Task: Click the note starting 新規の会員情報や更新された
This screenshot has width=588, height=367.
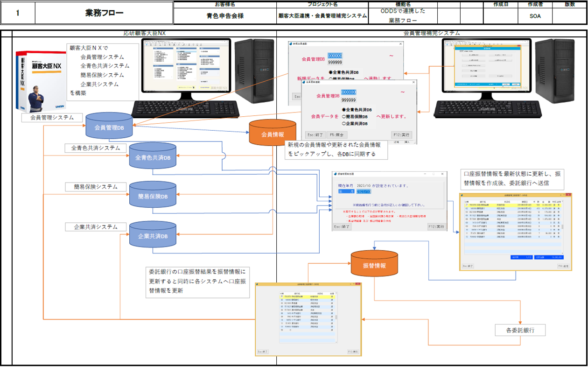Action: [x=336, y=149]
